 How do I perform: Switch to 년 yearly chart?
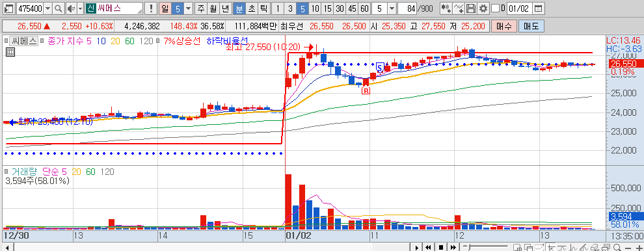coord(226,8)
